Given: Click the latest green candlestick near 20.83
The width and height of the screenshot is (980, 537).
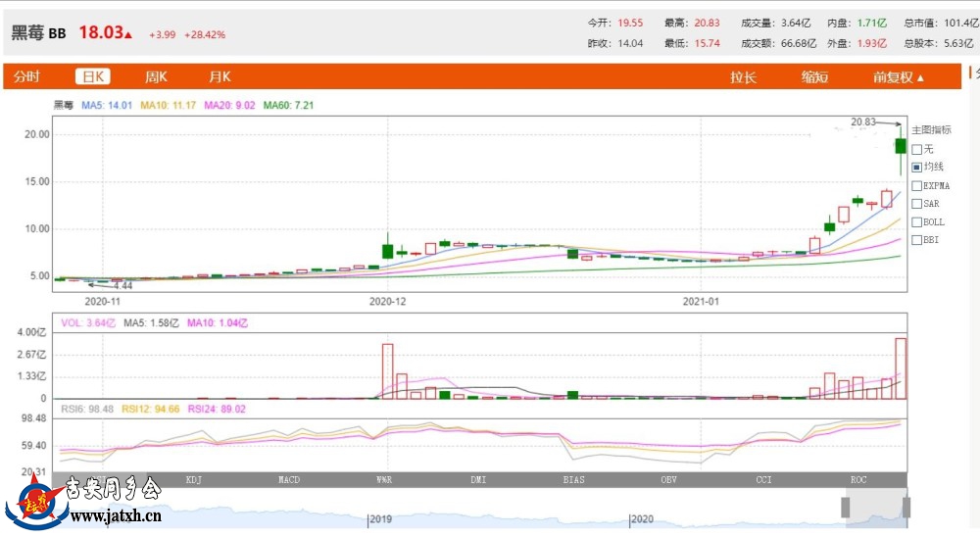Looking at the screenshot, I should [900, 146].
